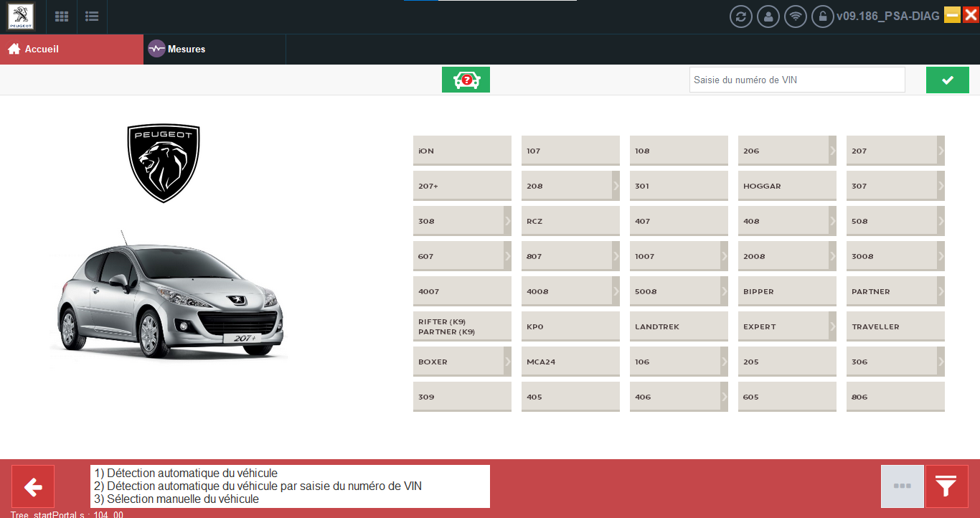Expand the 1007 model chevron
This screenshot has width=980, height=518.
(724, 256)
